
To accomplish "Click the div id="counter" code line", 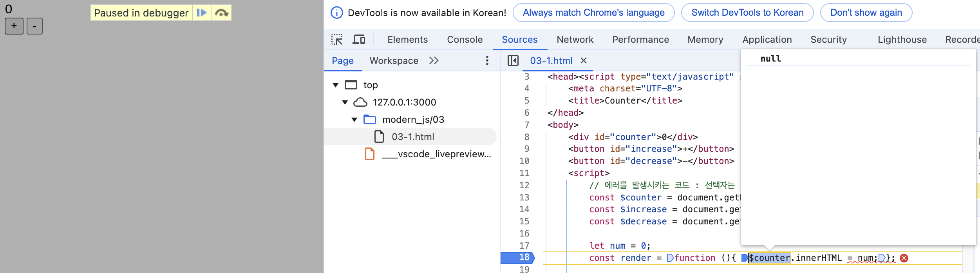I will coord(633,137).
